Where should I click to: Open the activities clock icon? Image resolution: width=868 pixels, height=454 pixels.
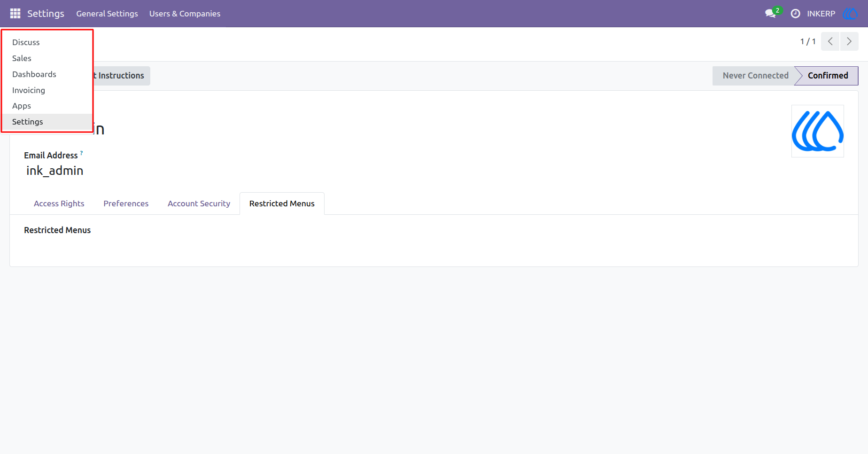tap(795, 14)
